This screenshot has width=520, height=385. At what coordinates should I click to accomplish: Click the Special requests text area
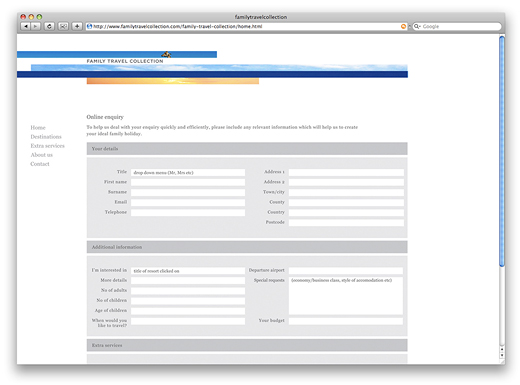tap(346, 296)
